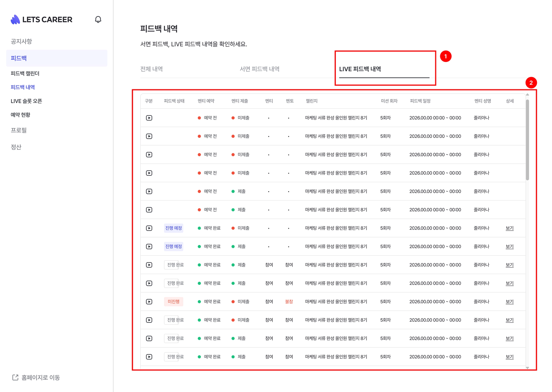Screen dimensions: 552x392
Task: Click the play icon in the 진행 완료, 미제출 row
Action: tap(149, 320)
